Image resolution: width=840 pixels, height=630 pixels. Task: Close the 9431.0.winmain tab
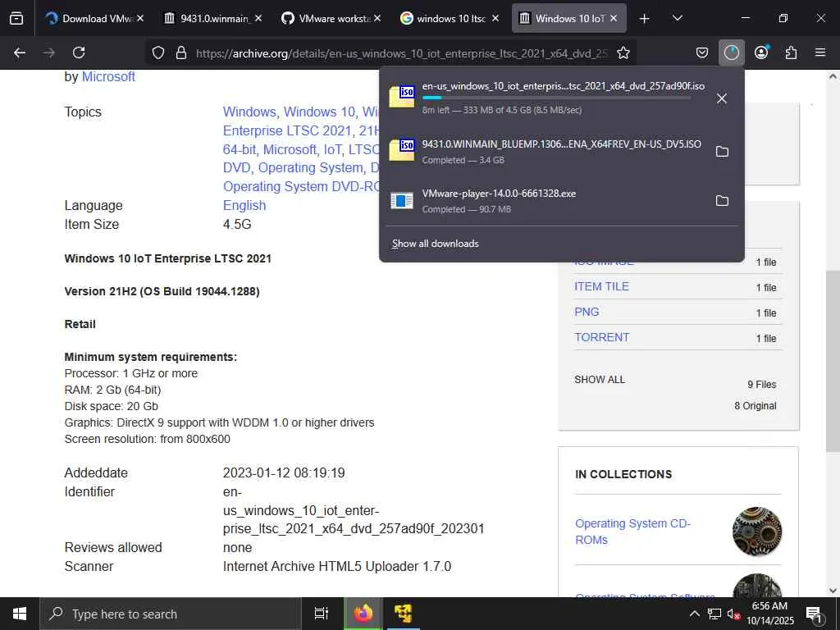point(258,18)
